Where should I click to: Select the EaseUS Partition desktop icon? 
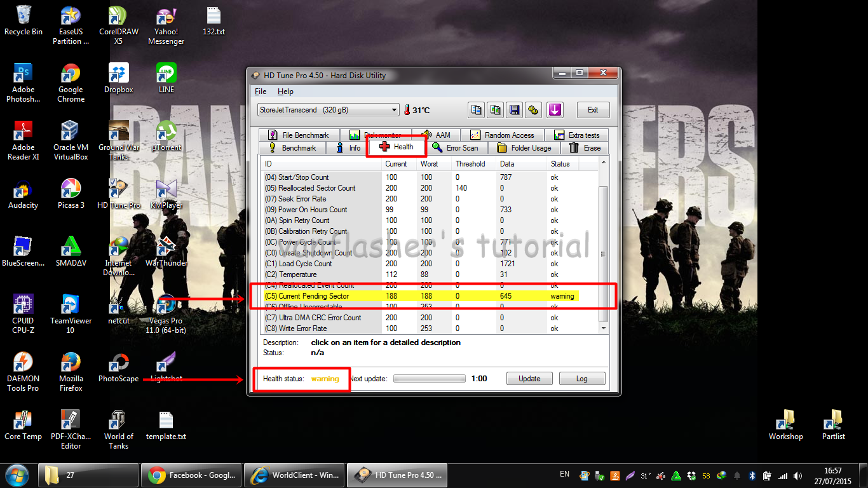(71, 25)
